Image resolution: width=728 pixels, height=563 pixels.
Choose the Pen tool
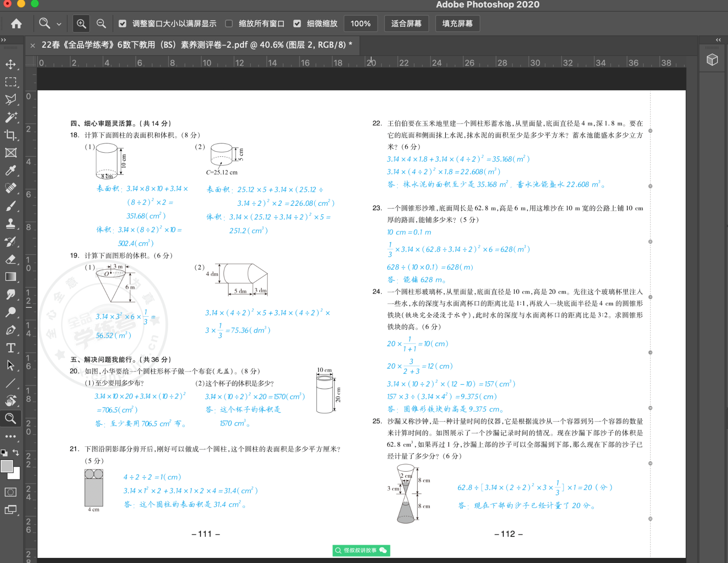pos(11,330)
